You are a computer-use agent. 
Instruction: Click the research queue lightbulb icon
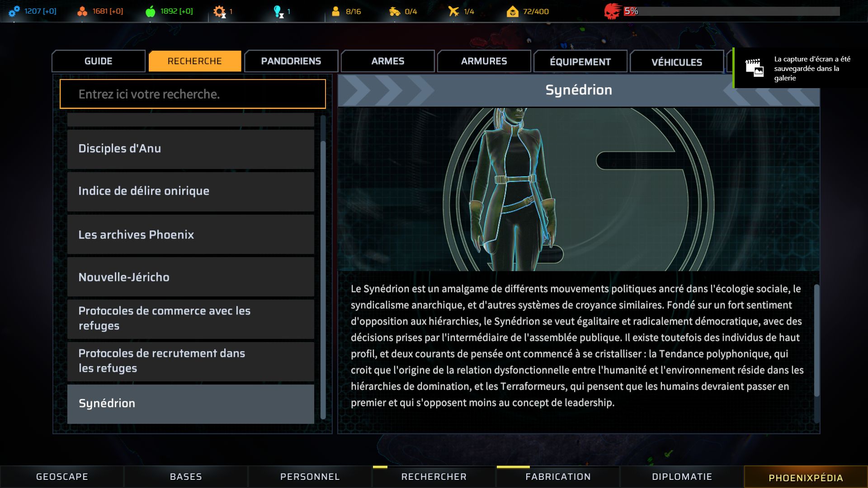point(278,12)
